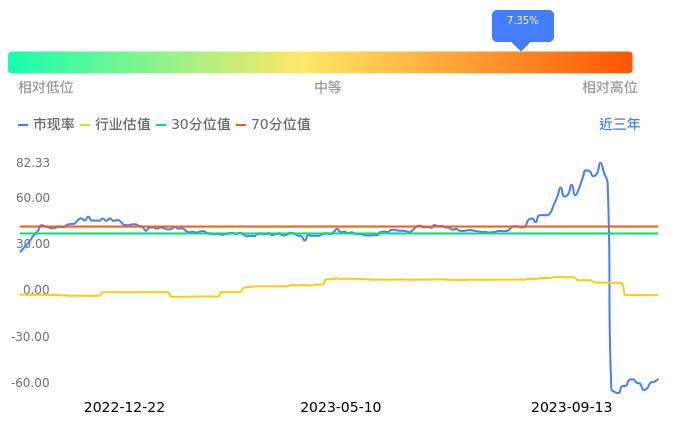Image resolution: width=686 pixels, height=442 pixels.
Task: Toggle the 市现率 legend series
Action: [x=46, y=125]
